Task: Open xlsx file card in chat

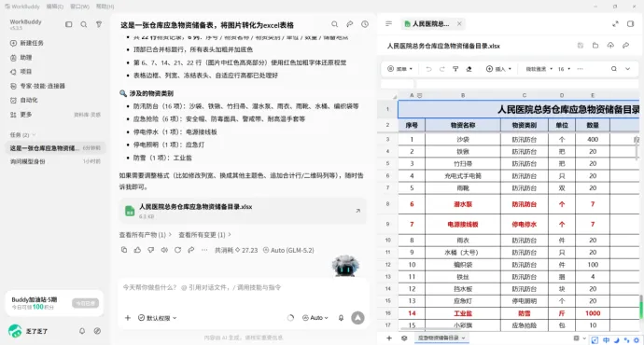Action: (x=243, y=211)
